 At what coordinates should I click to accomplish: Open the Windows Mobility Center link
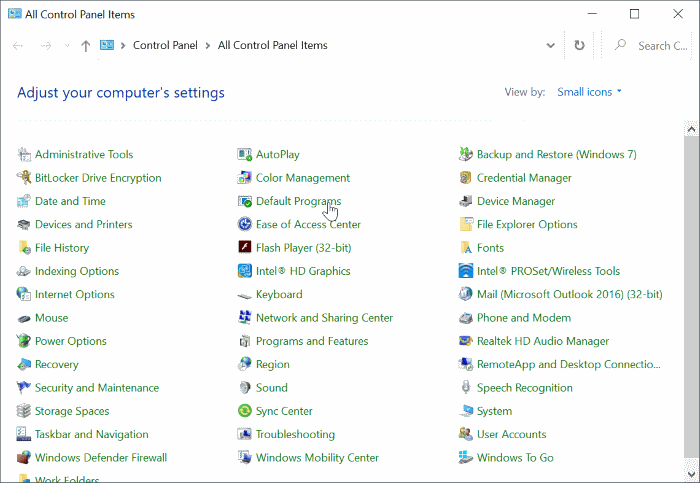(317, 458)
